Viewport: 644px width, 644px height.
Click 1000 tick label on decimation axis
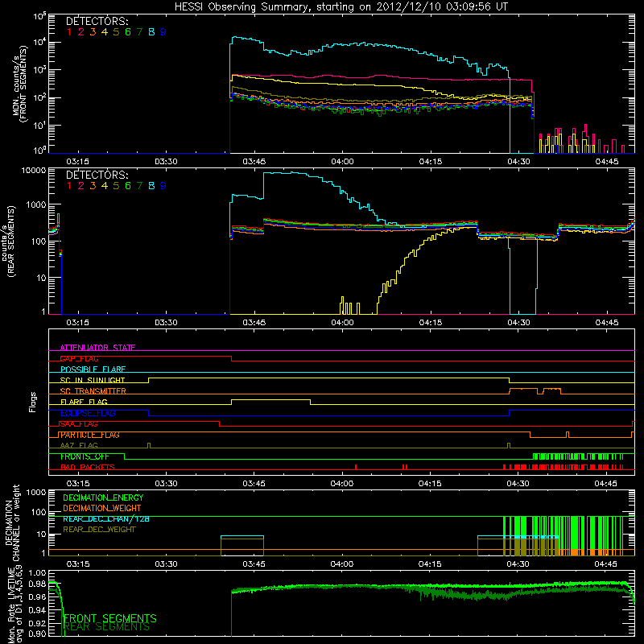click(35, 493)
